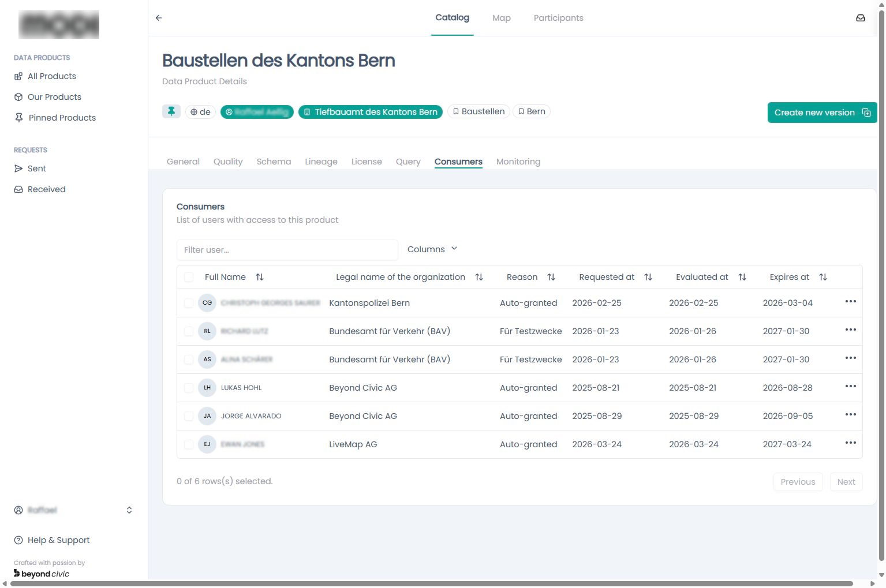Click the 'Für Testzwecke' reason in RL row
This screenshot has height=588, width=886.
(531, 331)
